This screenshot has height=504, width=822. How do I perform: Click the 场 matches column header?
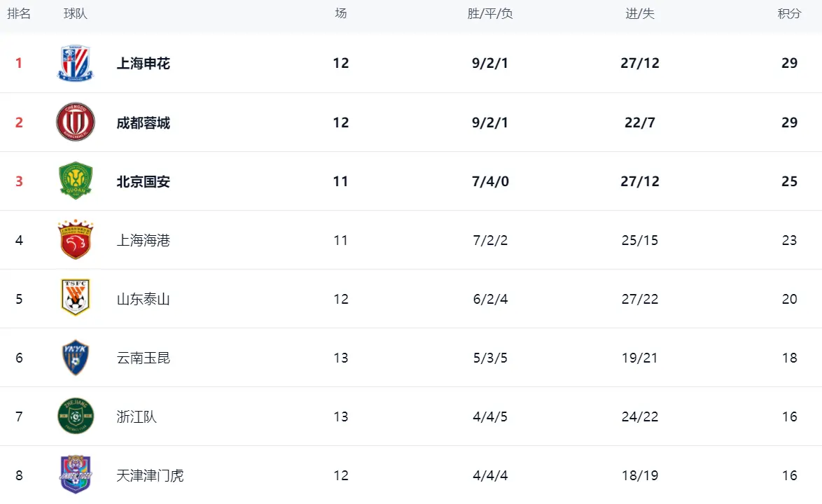(341, 13)
